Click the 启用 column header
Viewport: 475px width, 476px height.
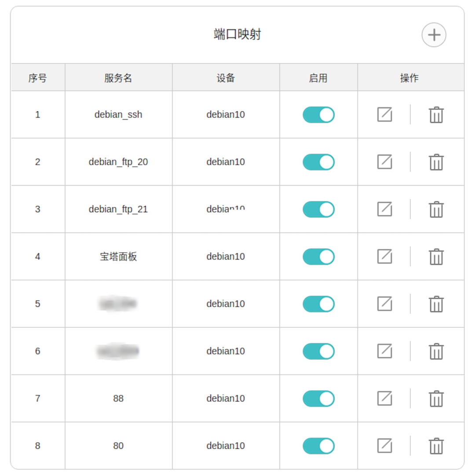click(318, 78)
